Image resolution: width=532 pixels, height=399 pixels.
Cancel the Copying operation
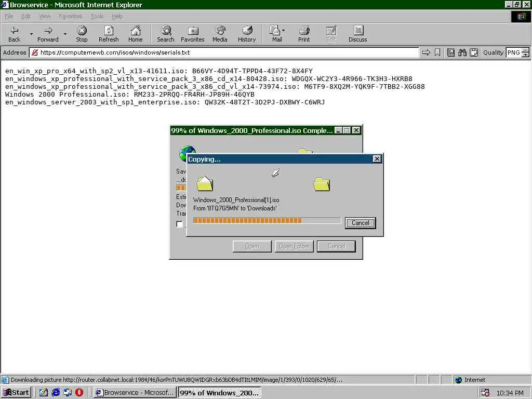click(361, 223)
